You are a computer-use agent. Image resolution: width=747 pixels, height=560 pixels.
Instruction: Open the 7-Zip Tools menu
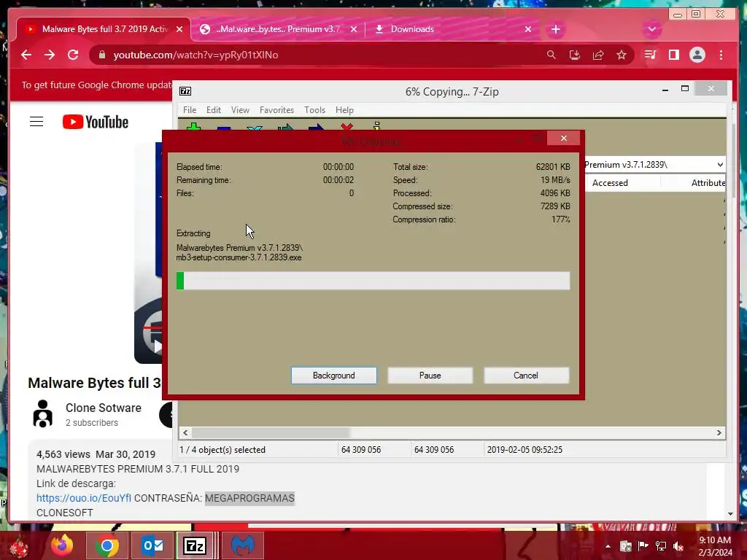coord(314,110)
